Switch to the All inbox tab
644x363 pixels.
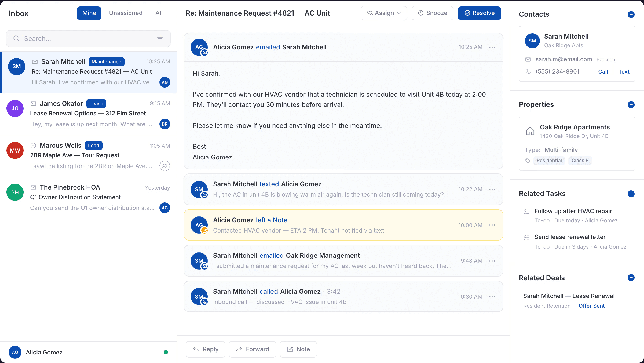159,13
